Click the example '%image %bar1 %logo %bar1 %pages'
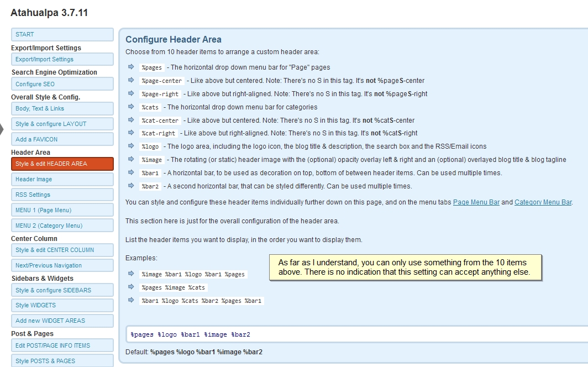Image resolution: width=588 pixels, height=367 pixels. click(x=193, y=274)
